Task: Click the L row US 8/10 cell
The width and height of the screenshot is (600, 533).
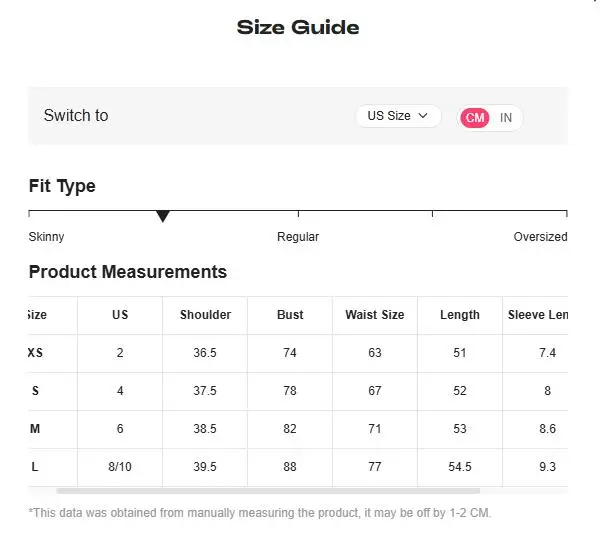Action: pyautogui.click(x=120, y=467)
